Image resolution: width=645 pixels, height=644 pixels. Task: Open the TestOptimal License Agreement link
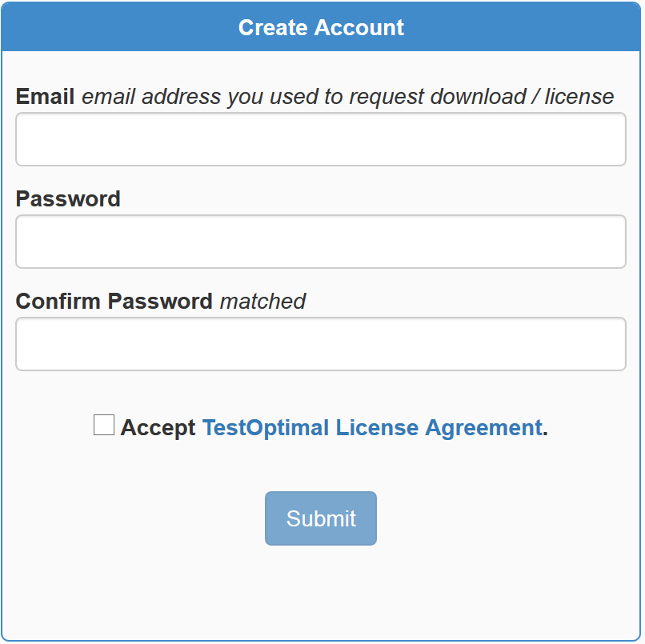click(x=371, y=428)
